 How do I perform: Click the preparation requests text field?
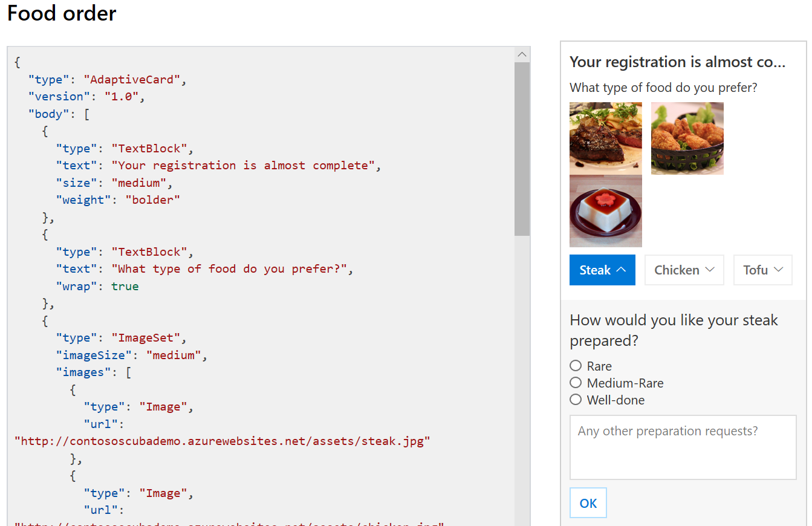683,447
